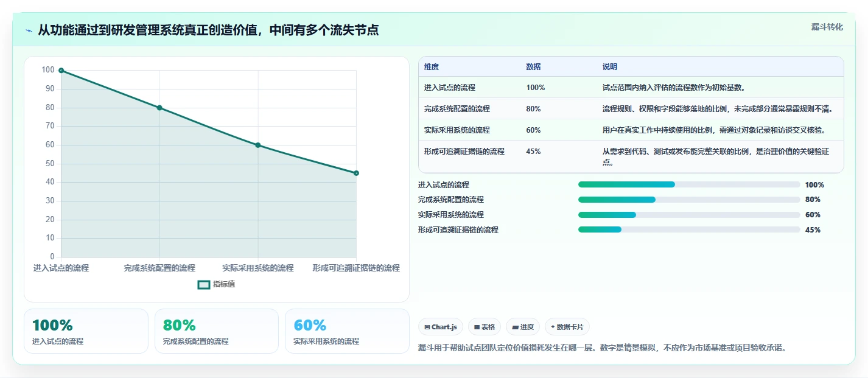This screenshot has height=378, width=868.
Task: Click the 说明 column header
Action: (x=610, y=67)
